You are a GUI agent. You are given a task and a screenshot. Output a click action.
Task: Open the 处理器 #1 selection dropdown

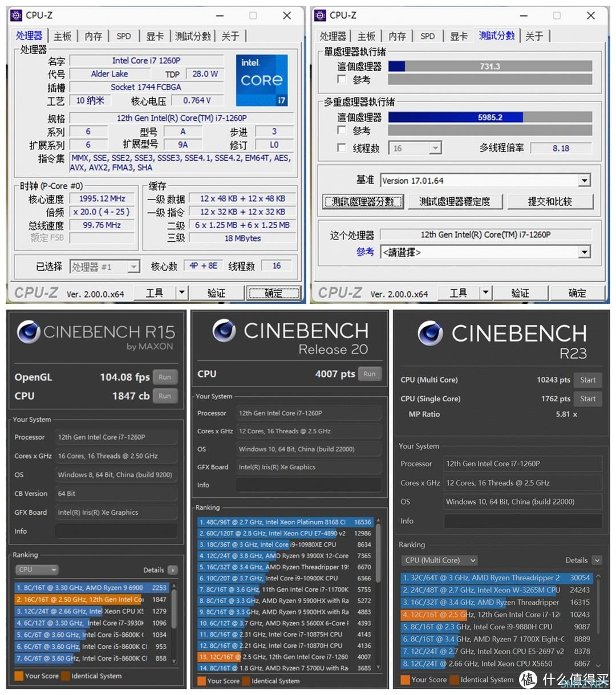[105, 266]
